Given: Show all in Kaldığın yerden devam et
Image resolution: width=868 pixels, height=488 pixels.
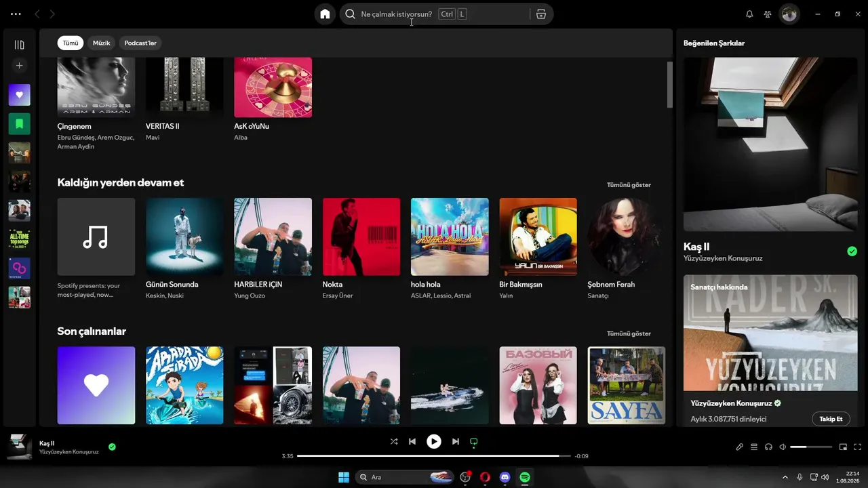Looking at the screenshot, I should click(x=629, y=185).
